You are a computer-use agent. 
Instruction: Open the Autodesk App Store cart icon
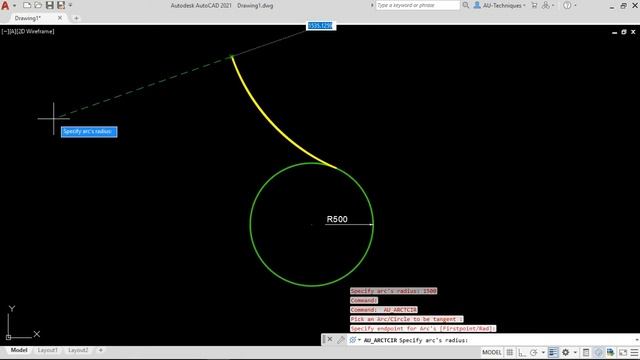click(x=534, y=5)
